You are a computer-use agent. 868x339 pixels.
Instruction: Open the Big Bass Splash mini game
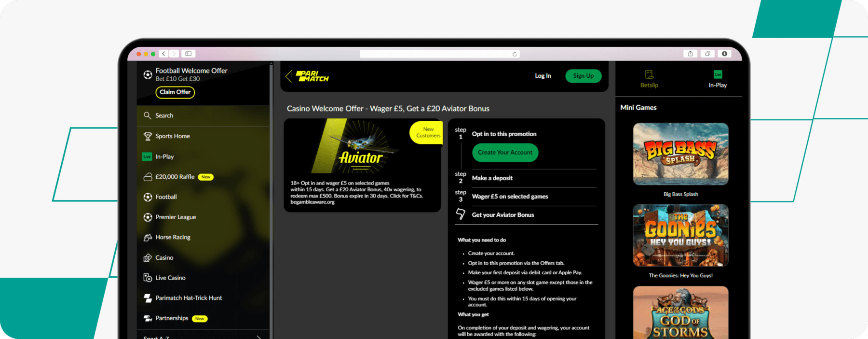[680, 154]
